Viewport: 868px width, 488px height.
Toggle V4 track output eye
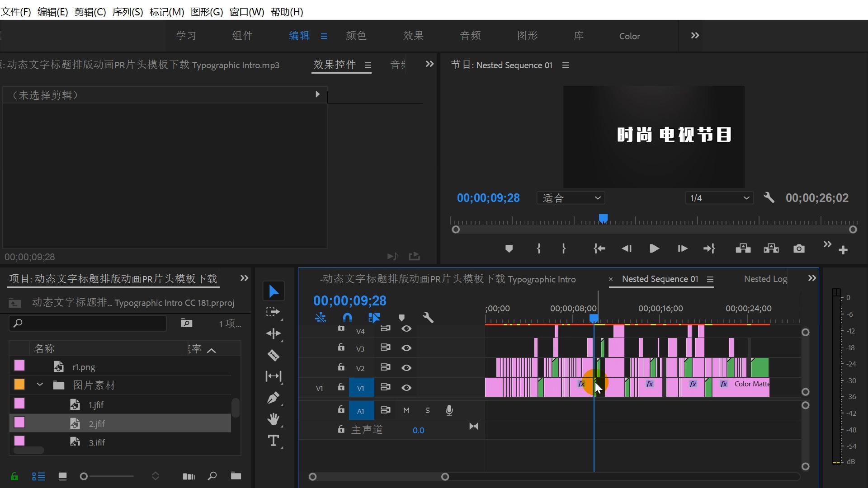point(406,328)
